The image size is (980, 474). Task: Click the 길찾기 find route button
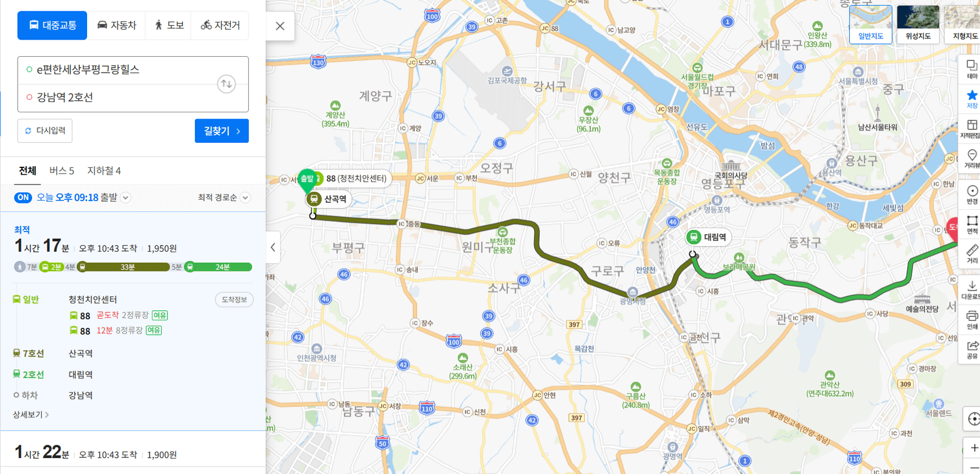click(222, 131)
